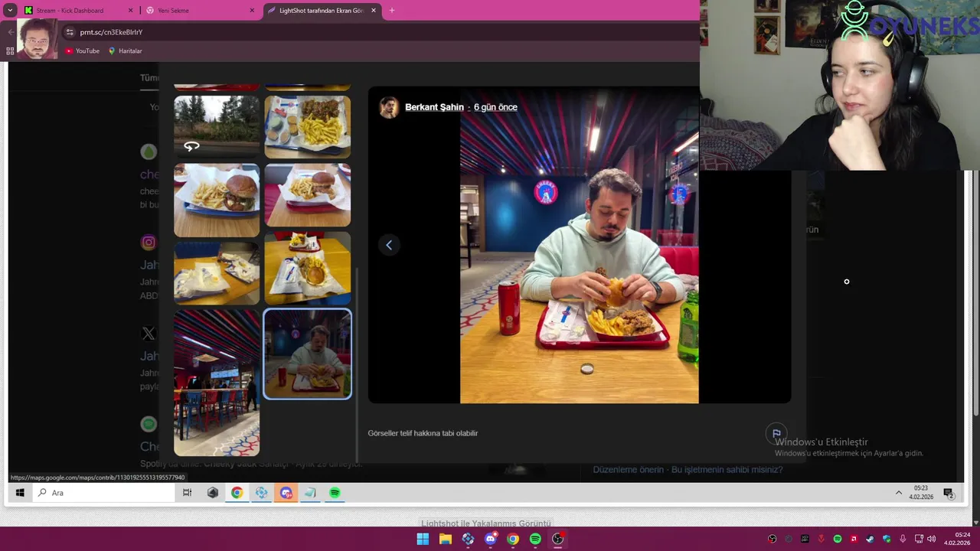980x551 pixels.
Task: Open Berkant Şahin contributor name link
Action: (434, 107)
